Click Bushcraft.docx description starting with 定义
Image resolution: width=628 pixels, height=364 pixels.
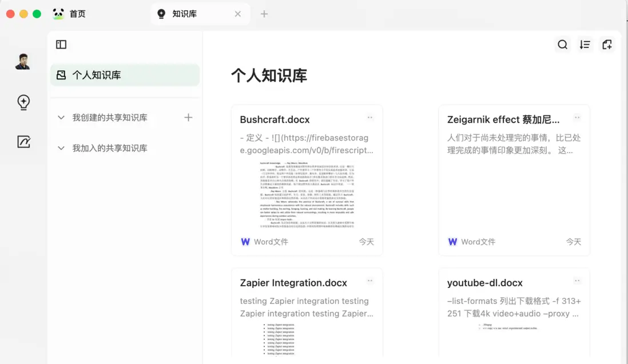[307, 144]
